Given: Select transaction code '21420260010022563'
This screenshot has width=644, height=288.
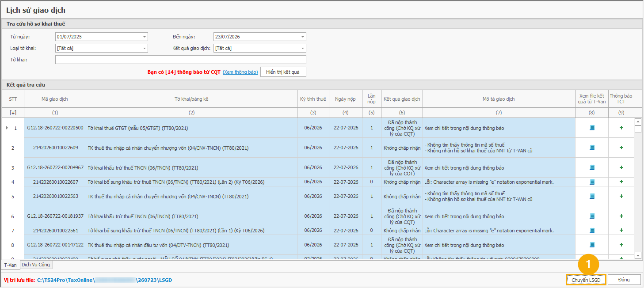Looking at the screenshot, I should (55, 196).
